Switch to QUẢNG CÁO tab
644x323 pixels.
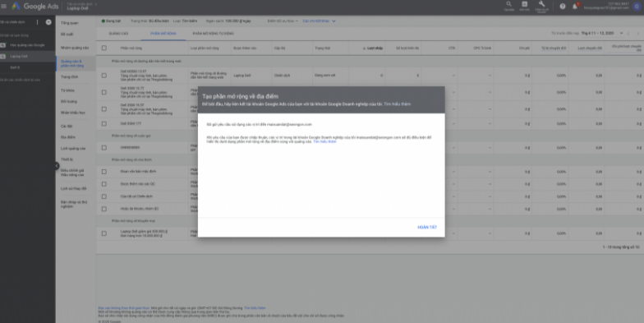[118, 34]
